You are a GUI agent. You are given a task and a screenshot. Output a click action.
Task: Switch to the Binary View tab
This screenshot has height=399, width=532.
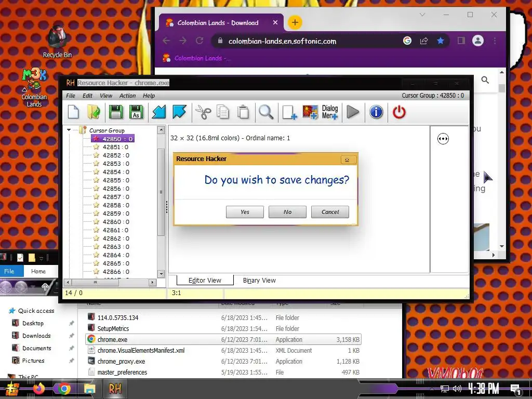click(259, 280)
